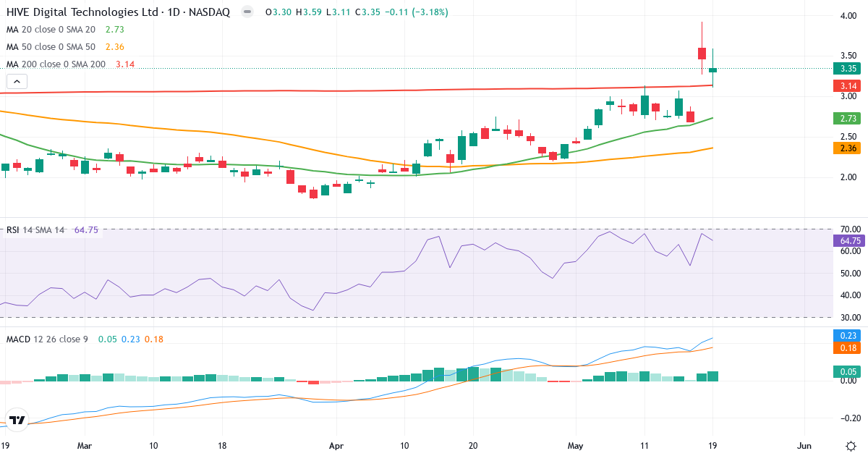The image size is (868, 456).
Task: Click the 20 date on time axis
Action: 473,445
